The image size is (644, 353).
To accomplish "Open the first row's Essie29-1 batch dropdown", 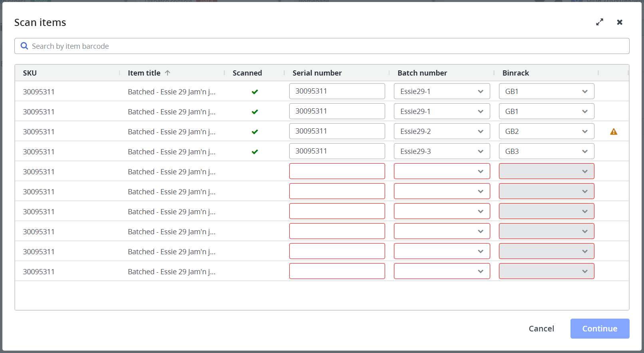I will coord(441,92).
